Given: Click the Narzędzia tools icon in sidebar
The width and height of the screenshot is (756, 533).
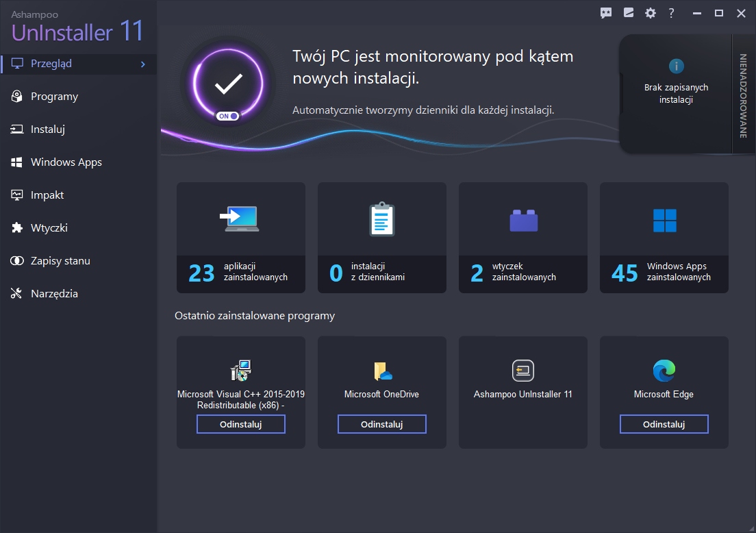Looking at the screenshot, I should 16,293.
